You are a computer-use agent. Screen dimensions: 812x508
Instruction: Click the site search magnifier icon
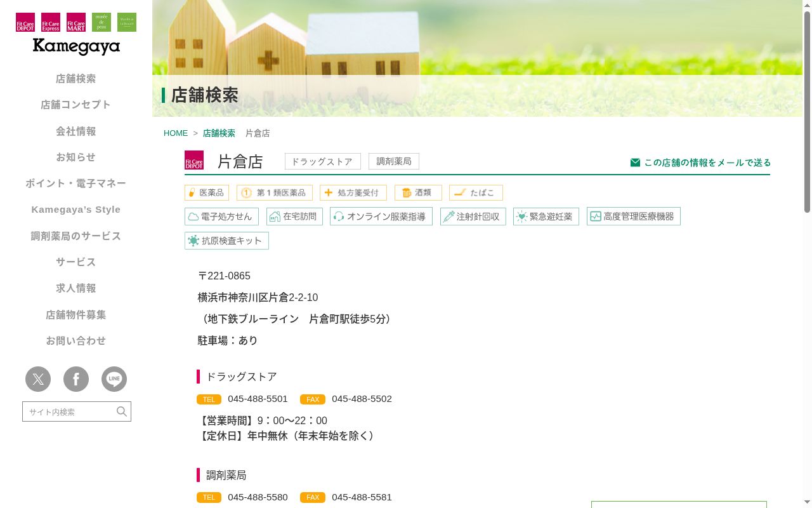point(122,411)
